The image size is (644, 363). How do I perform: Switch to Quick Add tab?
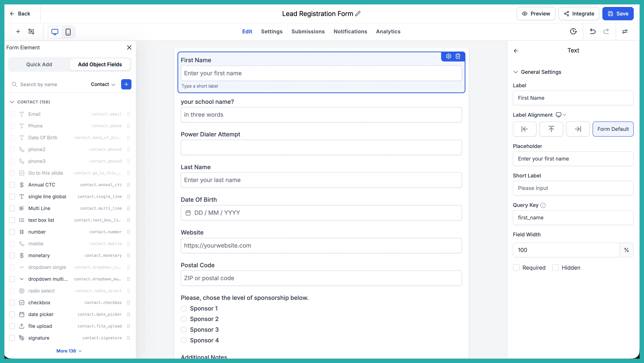(x=39, y=64)
